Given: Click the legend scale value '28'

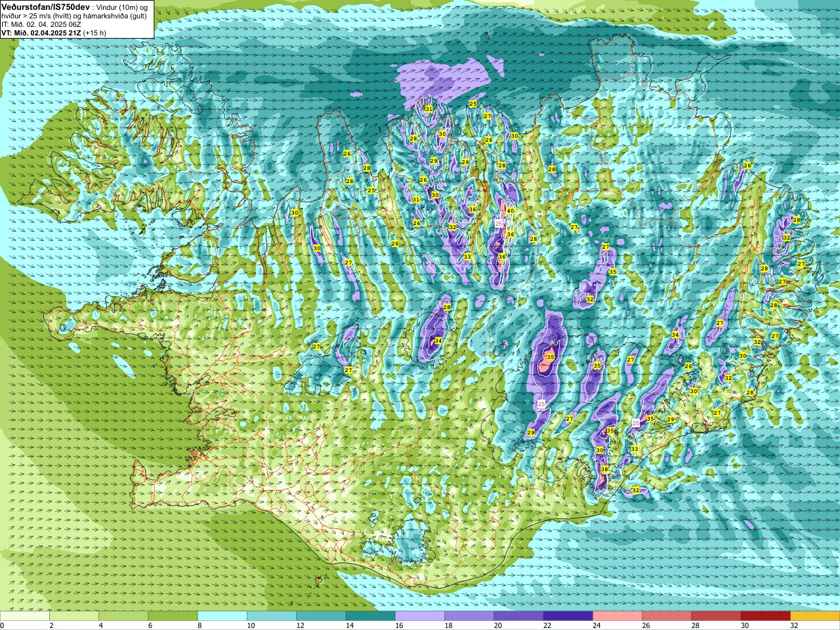Looking at the screenshot, I should click(x=695, y=625).
